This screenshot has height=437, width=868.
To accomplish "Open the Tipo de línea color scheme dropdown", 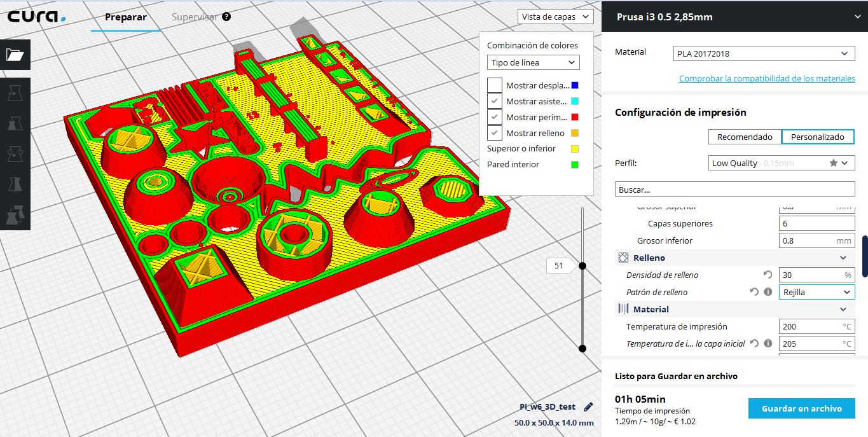I will pos(534,62).
